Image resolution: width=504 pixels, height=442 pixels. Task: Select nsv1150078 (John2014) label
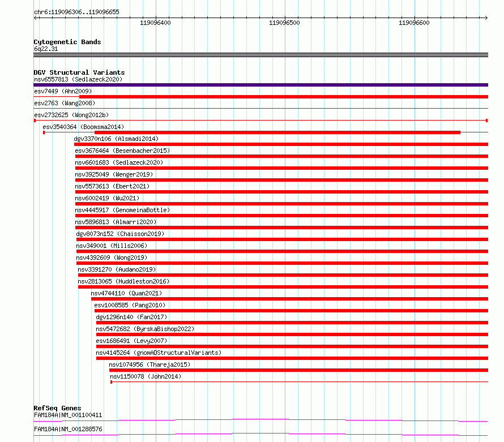tap(146, 376)
